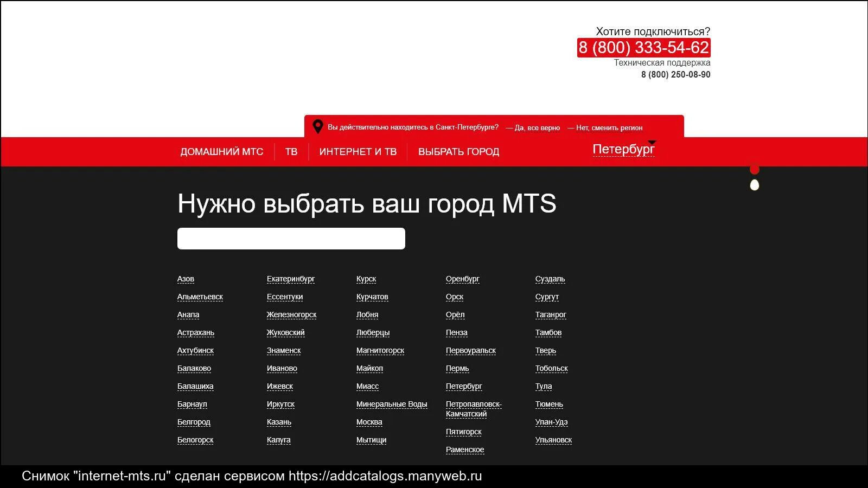Select Железногорск from the list
This screenshot has height=488, width=868.
pos(291,314)
